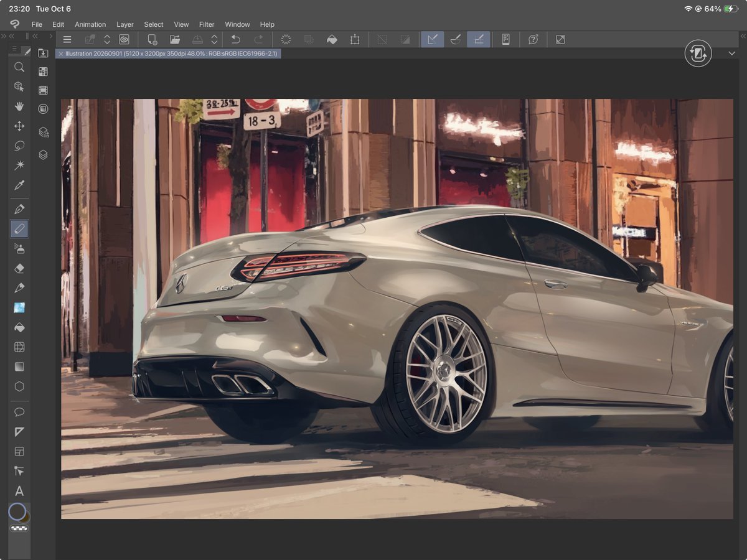This screenshot has width=747, height=560.
Task: Toggle the Snap to Grid button
Action: click(x=478, y=39)
